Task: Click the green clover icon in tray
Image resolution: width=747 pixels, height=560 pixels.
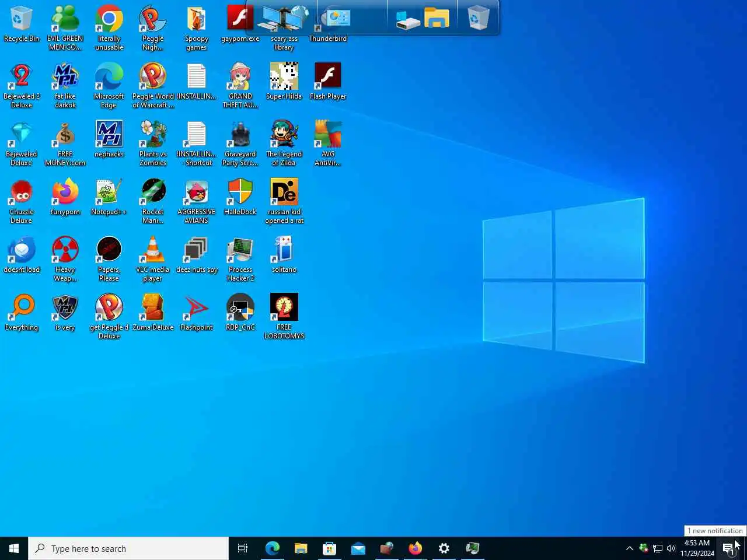Action: tap(644, 548)
